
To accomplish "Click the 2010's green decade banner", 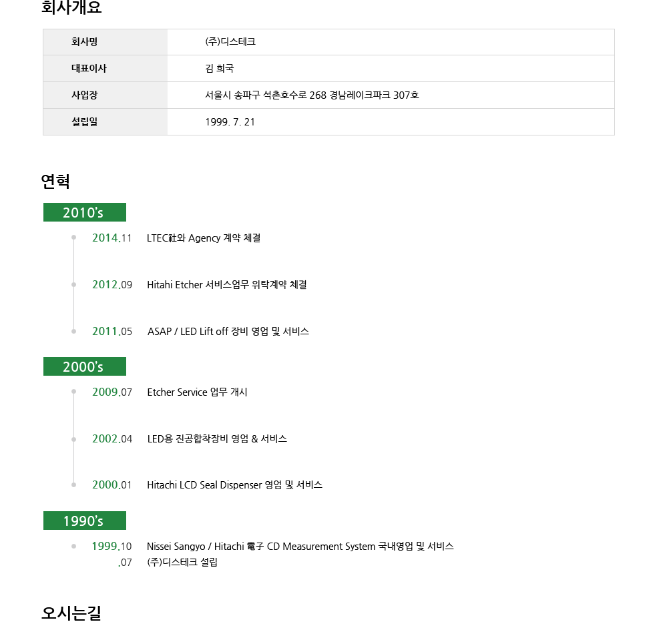I will pyautogui.click(x=84, y=212).
